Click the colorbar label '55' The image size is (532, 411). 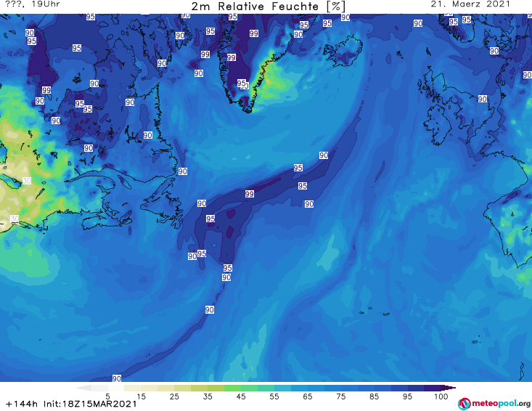pos(274,396)
